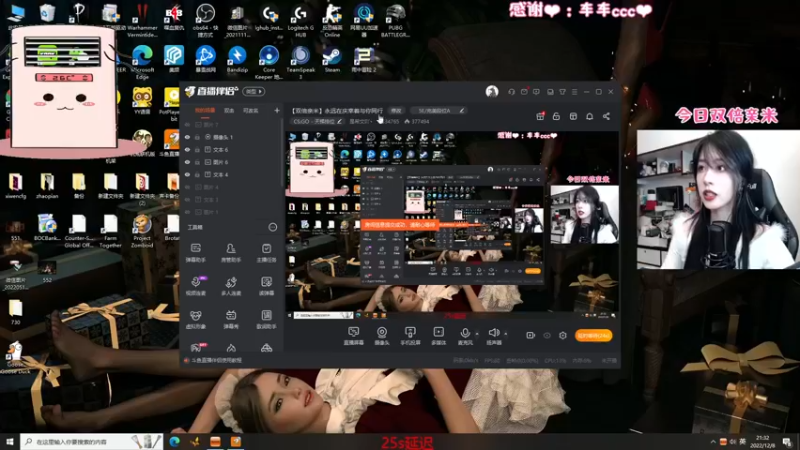Open the streaming tutorial link in the status bar
This screenshot has height=450, width=800.
216,360
